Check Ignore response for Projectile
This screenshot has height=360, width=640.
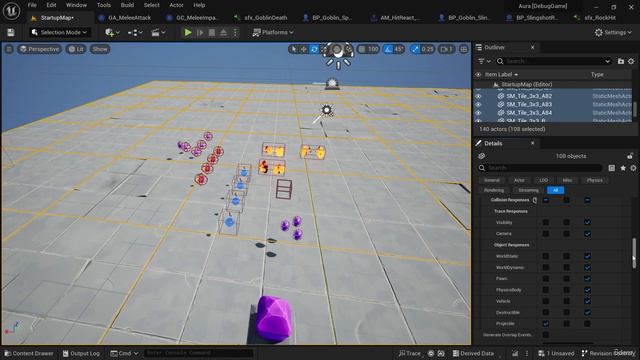[546, 324]
